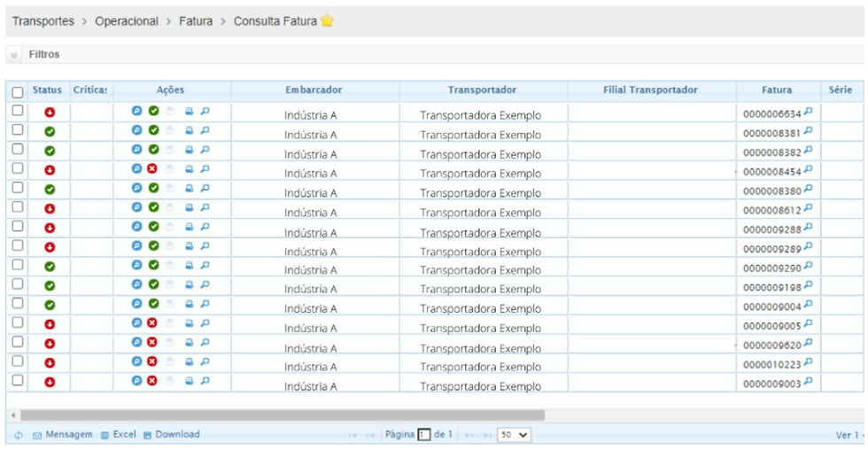The width and height of the screenshot is (868, 450).
Task: Click the last page arrow in pager
Action: click(487, 436)
